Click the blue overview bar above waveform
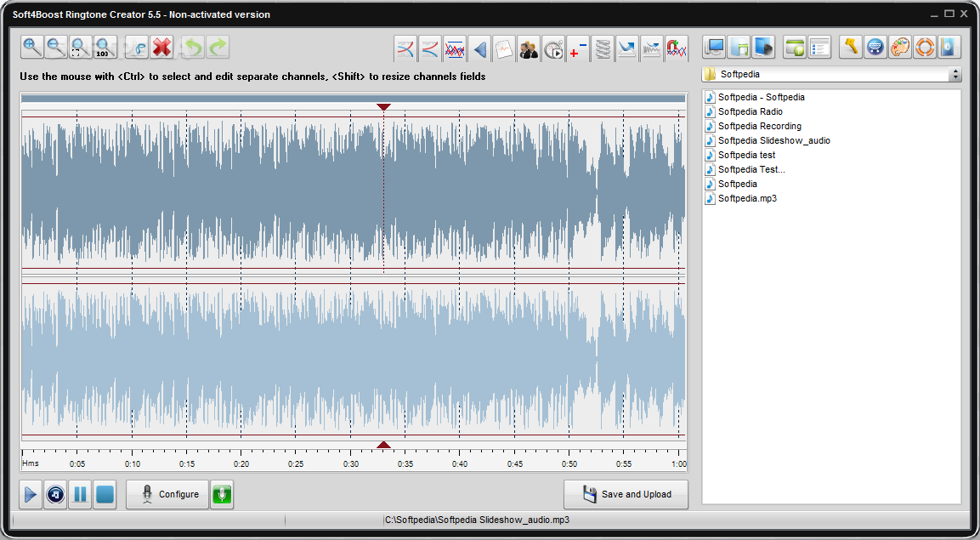The width and height of the screenshot is (980, 540). [x=354, y=98]
